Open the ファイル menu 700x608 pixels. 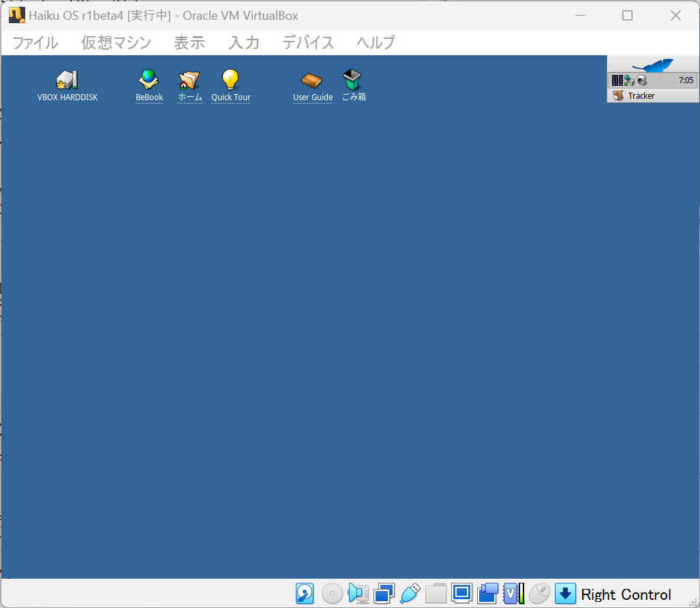pyautogui.click(x=35, y=43)
